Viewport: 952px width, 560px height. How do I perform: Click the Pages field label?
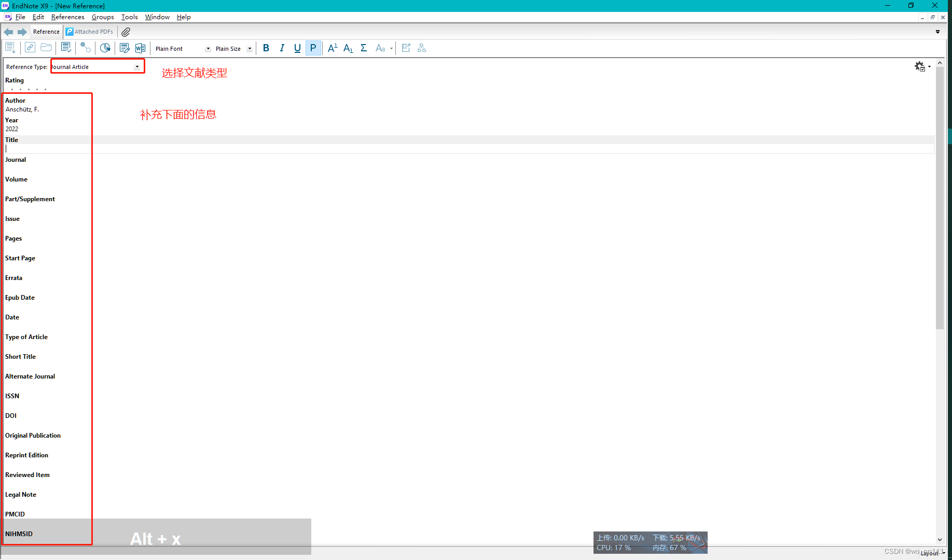(13, 239)
